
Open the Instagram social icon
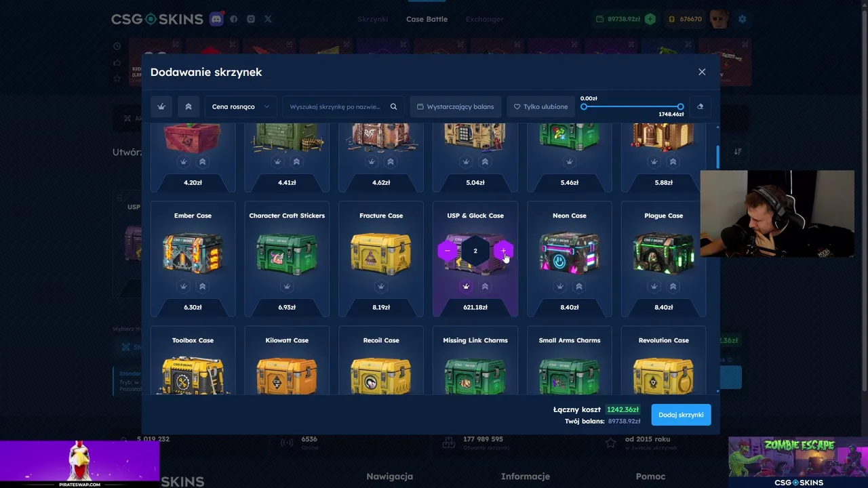coord(251,19)
